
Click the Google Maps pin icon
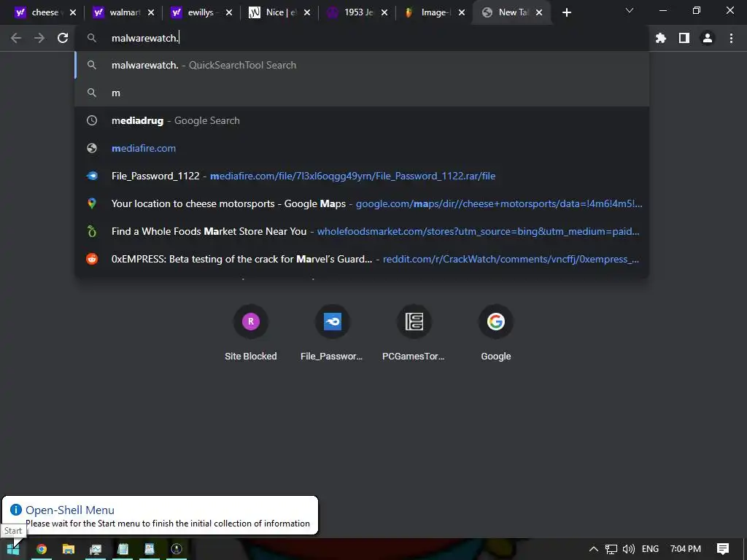92,203
